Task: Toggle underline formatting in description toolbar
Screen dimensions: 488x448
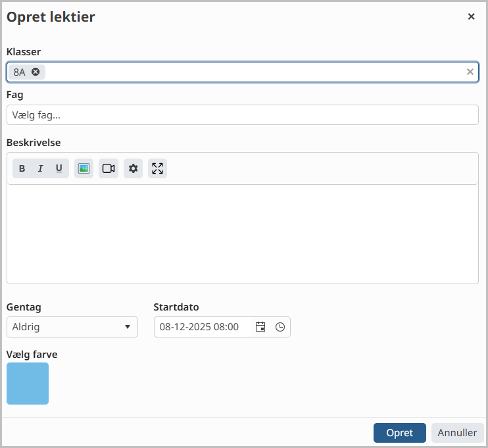Action: point(59,168)
